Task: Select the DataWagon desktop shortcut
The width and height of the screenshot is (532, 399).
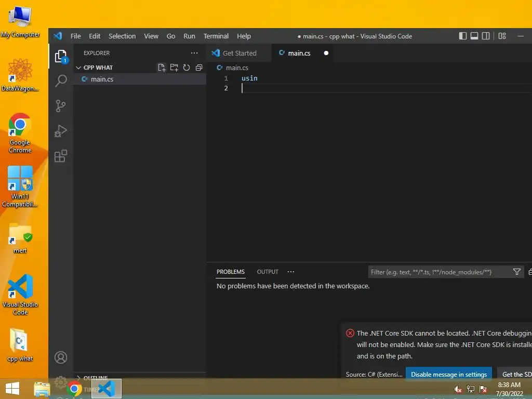Action: pos(20,75)
